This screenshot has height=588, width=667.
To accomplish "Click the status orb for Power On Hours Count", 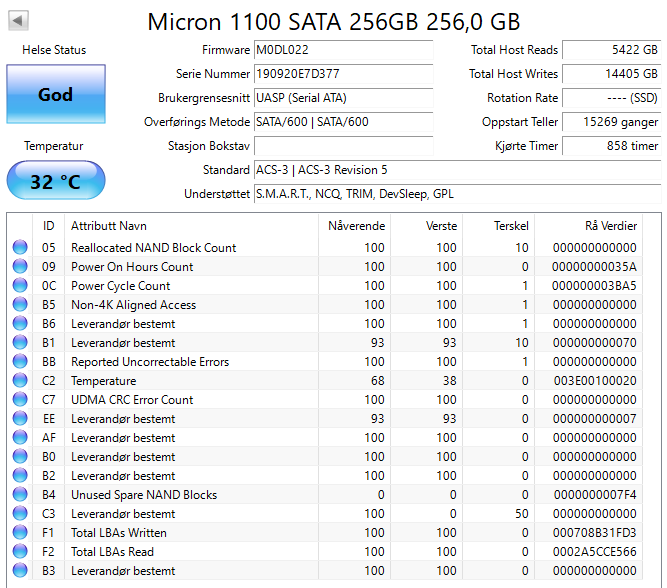I will coord(20,266).
